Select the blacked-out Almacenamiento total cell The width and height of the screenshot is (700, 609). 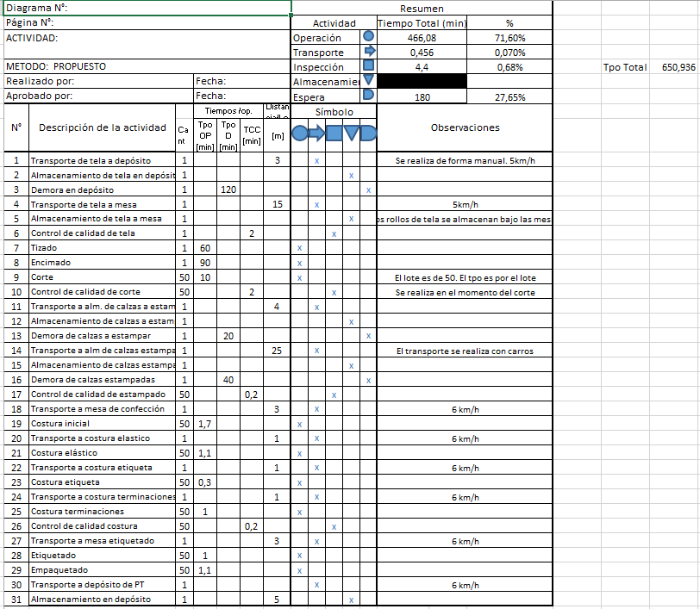422,81
